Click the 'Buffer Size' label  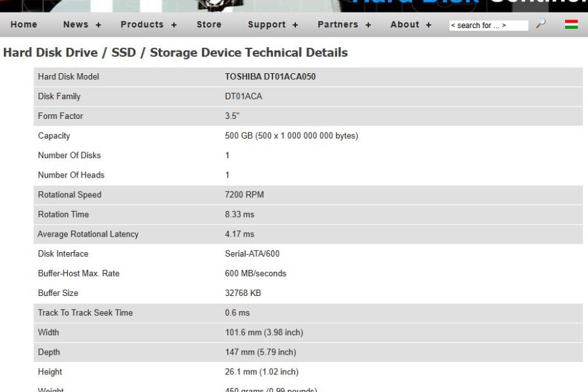(x=58, y=293)
